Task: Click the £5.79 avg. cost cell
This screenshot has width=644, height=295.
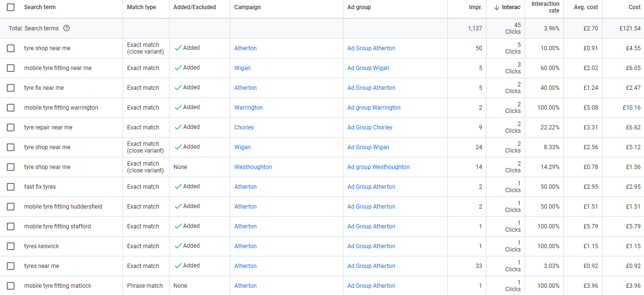Action: [590, 226]
